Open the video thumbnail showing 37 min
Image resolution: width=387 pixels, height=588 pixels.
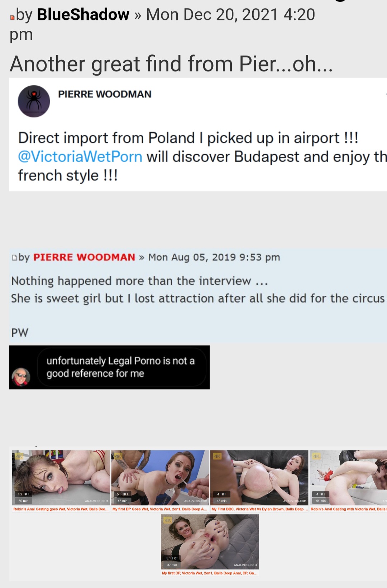pos(210,542)
